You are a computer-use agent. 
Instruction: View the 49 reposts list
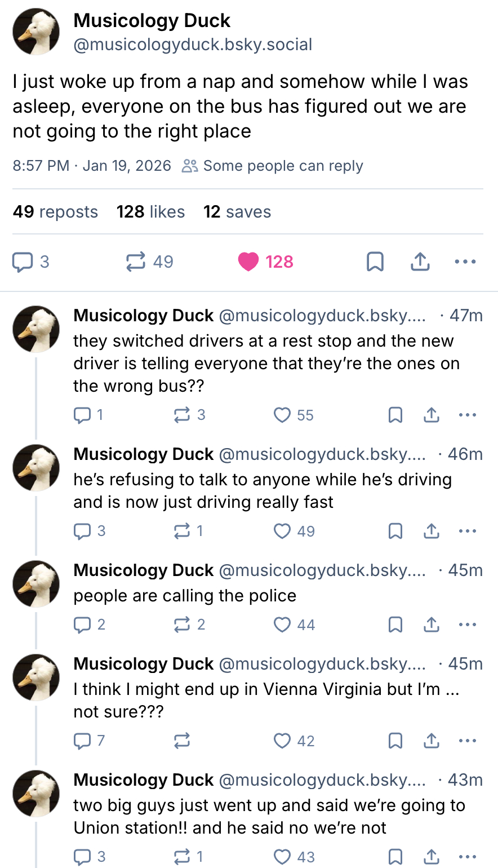click(55, 212)
